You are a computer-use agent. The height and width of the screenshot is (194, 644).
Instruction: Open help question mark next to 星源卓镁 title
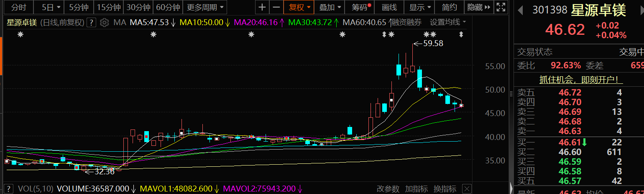point(92,22)
